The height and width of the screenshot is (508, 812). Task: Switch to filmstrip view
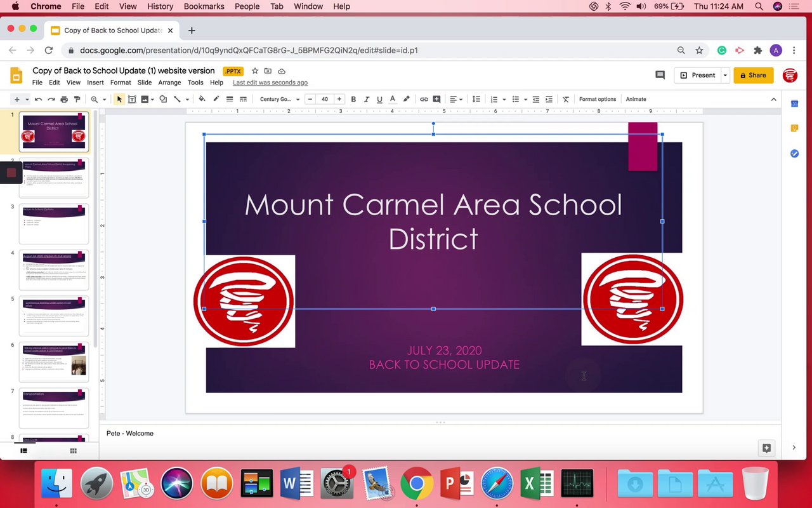click(x=23, y=451)
